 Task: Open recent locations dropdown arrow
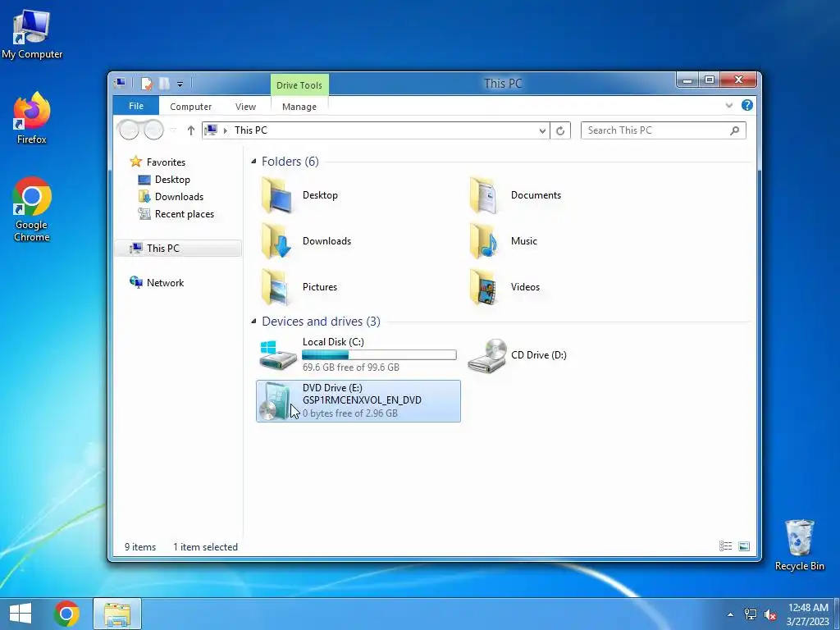[172, 130]
